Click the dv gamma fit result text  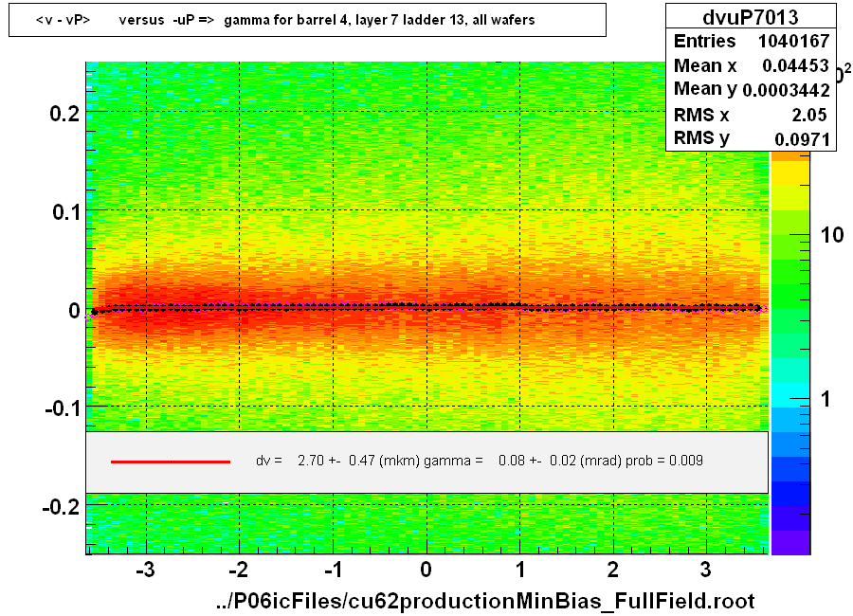pos(480,461)
